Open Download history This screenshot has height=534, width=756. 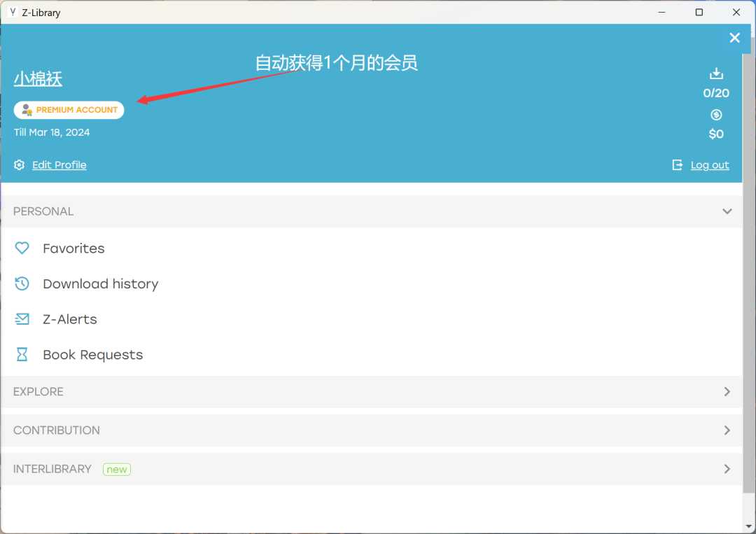pos(101,284)
